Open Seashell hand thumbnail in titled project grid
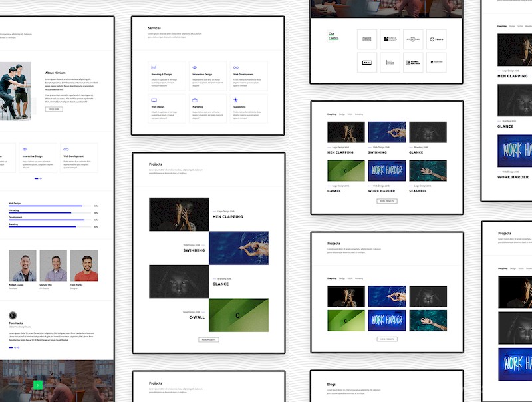 (x=428, y=171)
